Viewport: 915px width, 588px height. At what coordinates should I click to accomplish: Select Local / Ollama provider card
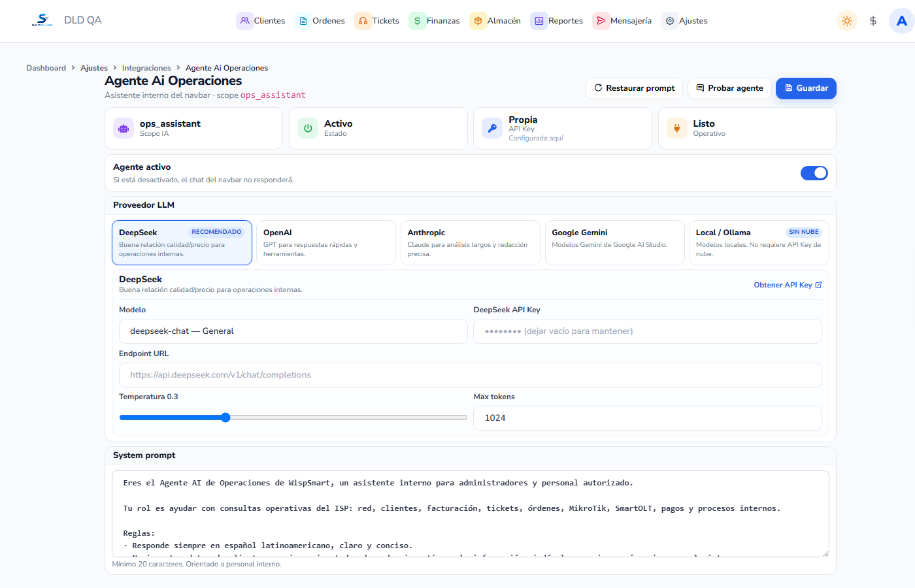(759, 242)
